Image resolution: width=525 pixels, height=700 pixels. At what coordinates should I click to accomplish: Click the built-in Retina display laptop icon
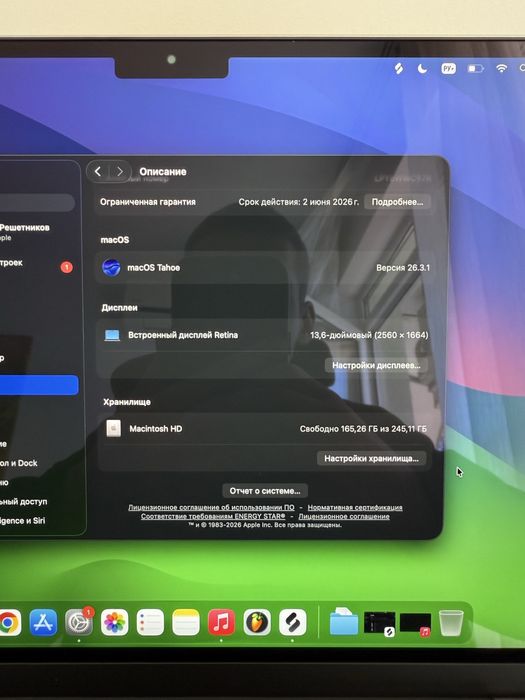112,335
